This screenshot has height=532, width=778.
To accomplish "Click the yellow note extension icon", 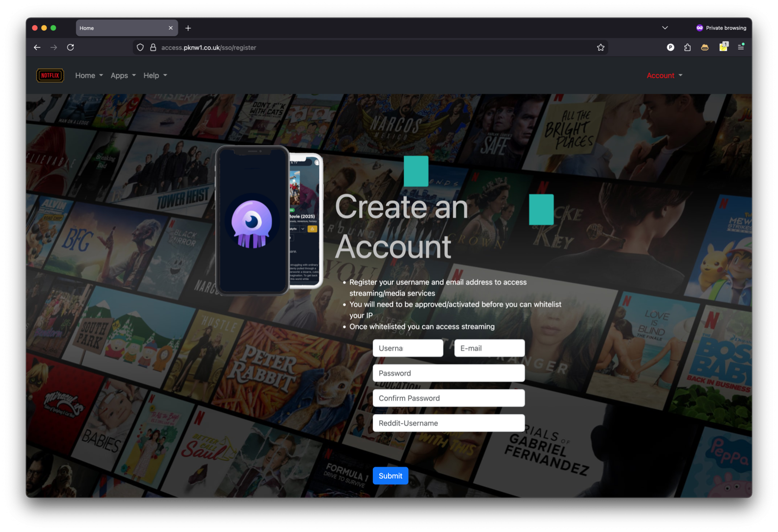I will click(x=723, y=46).
